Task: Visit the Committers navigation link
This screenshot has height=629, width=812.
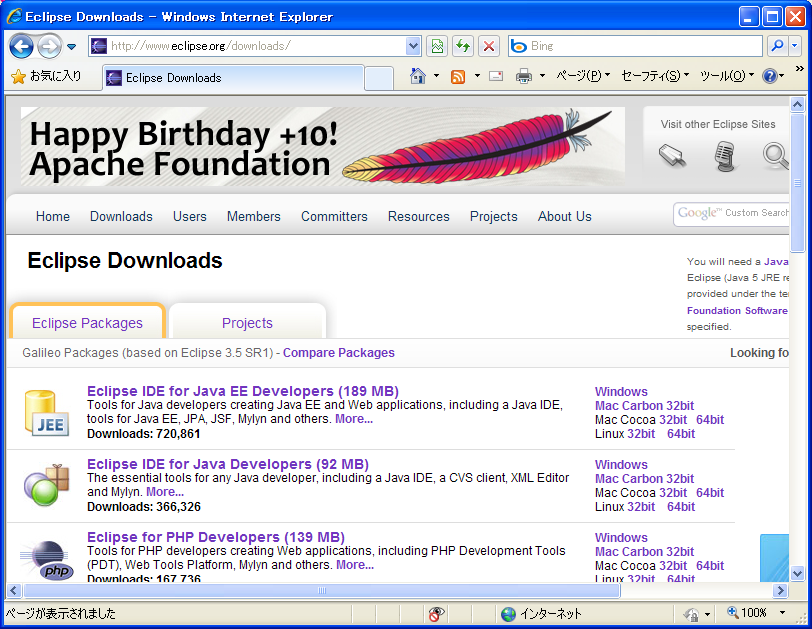Action: [x=335, y=216]
